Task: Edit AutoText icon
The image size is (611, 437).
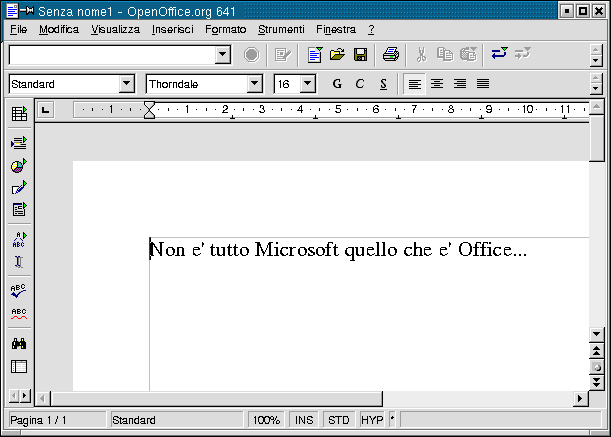Action: point(19,239)
